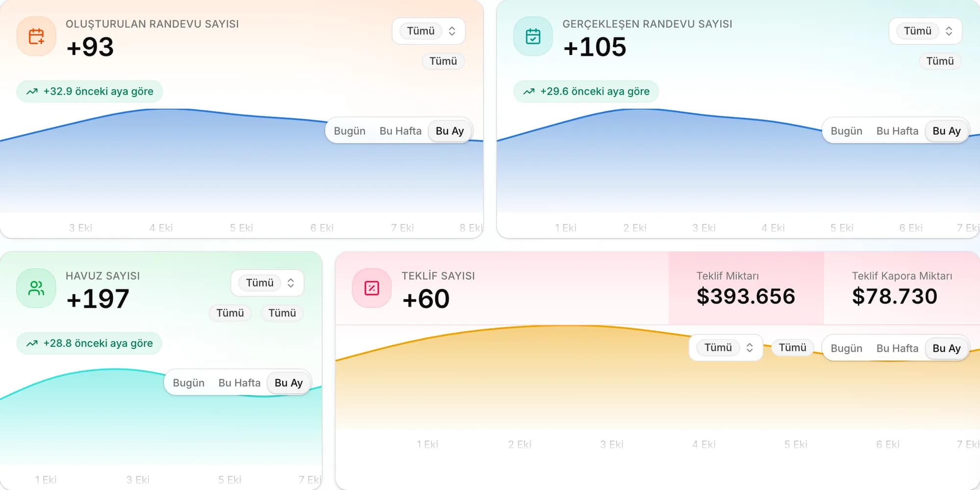980x490 pixels.
Task: Click the trend arrow icon next to +28.8
Action: point(32,343)
